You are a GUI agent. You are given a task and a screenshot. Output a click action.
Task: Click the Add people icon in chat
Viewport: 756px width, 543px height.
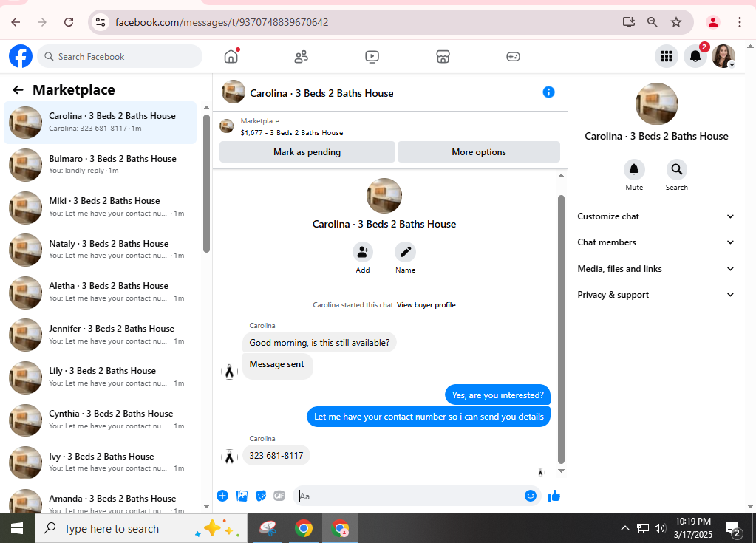[x=363, y=251]
